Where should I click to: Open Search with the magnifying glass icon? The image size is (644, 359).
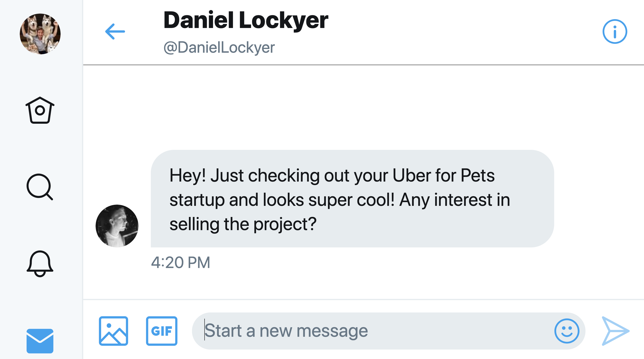[x=40, y=187]
